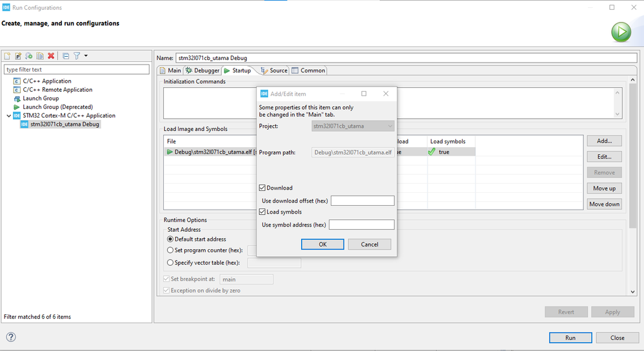Viewport: 644px width, 351px height.
Task: Click Use symbol address hex field
Action: pyautogui.click(x=362, y=225)
